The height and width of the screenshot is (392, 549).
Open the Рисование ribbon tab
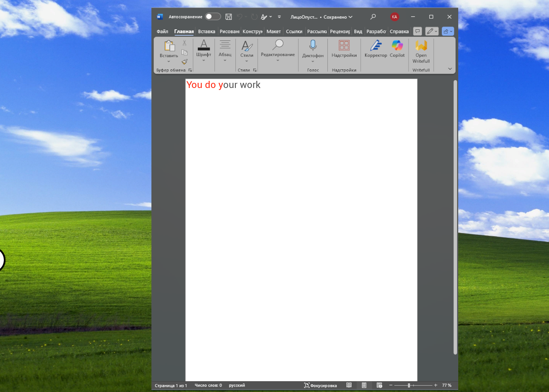tap(230, 31)
